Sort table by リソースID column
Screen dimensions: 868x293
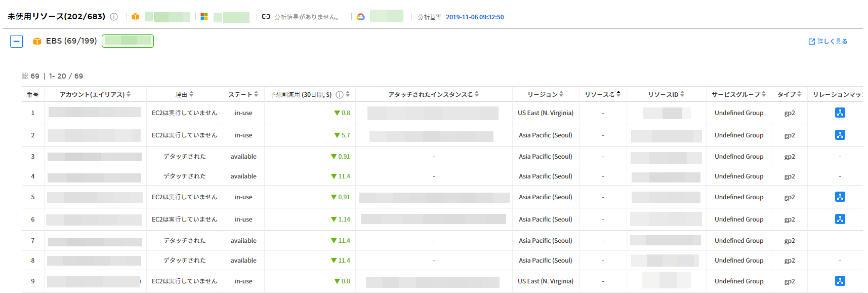682,94
